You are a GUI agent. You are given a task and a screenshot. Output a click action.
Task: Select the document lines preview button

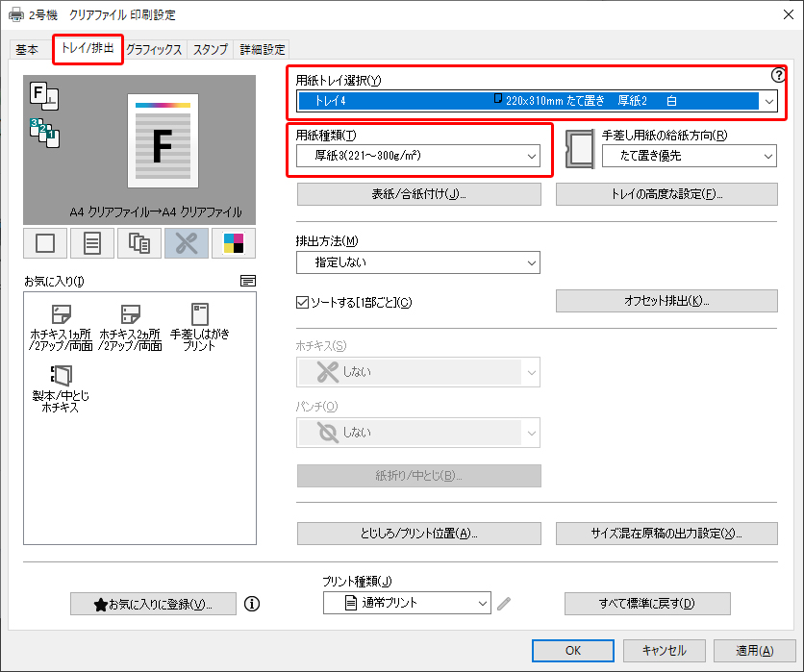92,243
